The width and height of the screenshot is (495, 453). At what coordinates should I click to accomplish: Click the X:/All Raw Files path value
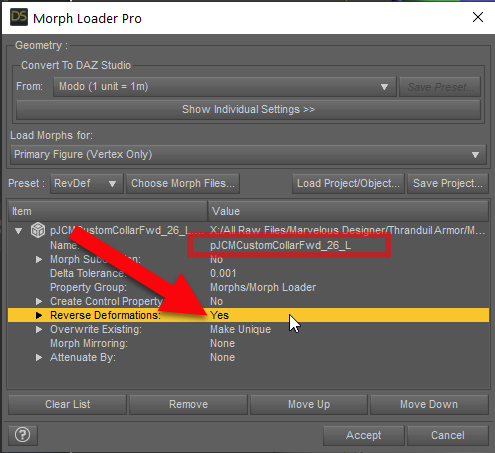(347, 230)
